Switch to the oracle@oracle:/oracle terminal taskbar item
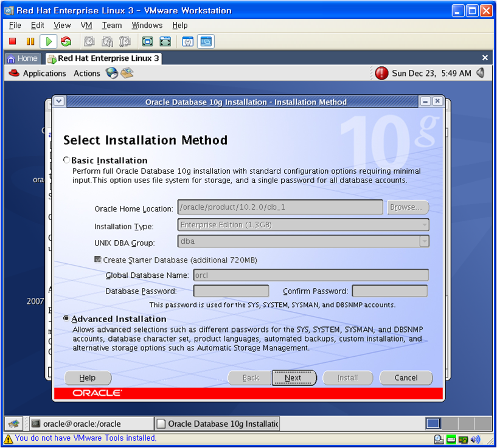The width and height of the screenshot is (497, 448). [91, 424]
